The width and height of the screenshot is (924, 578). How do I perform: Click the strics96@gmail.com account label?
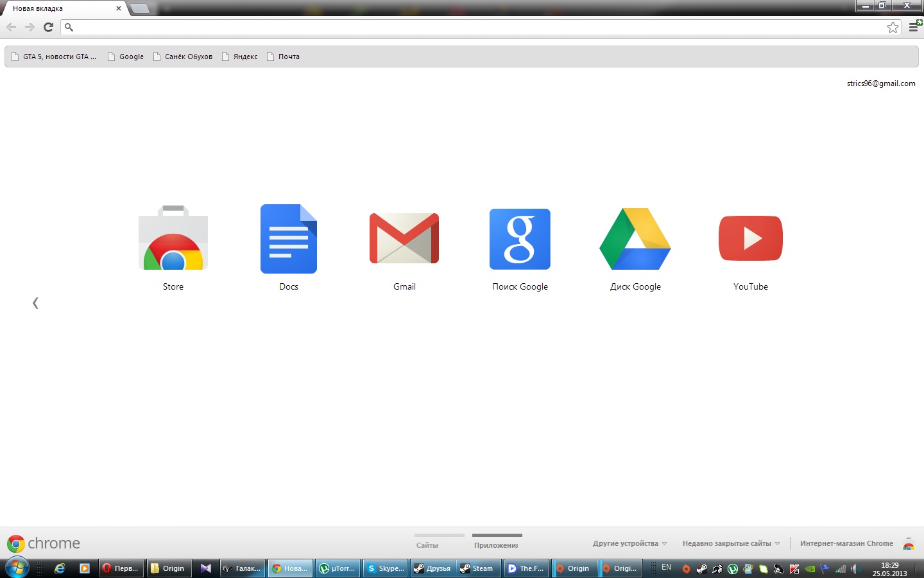coord(881,83)
